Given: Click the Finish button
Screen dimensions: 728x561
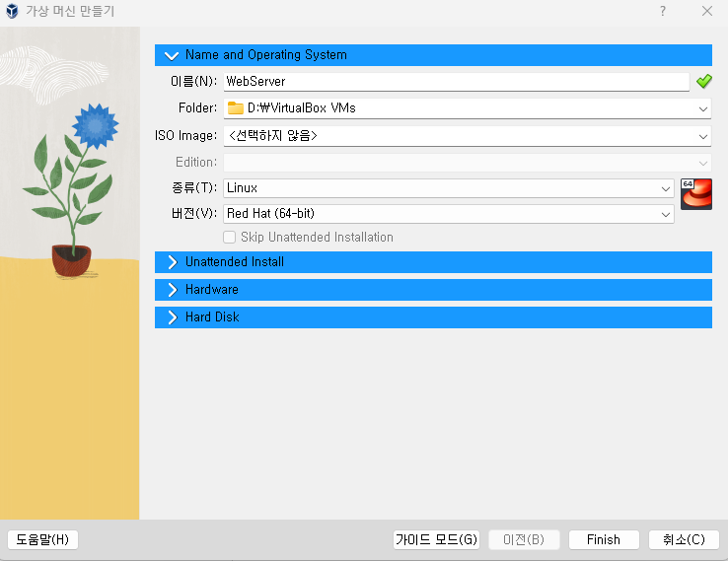Looking at the screenshot, I should tap(604, 539).
